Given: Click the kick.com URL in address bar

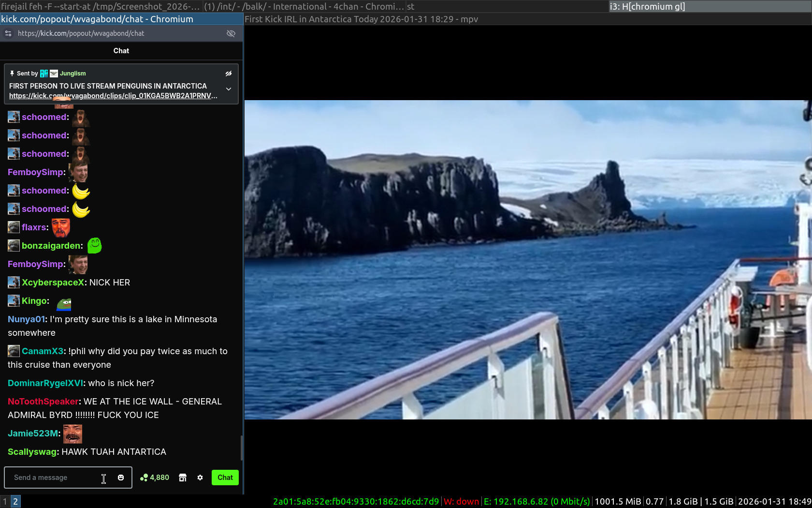Looking at the screenshot, I should (x=81, y=33).
